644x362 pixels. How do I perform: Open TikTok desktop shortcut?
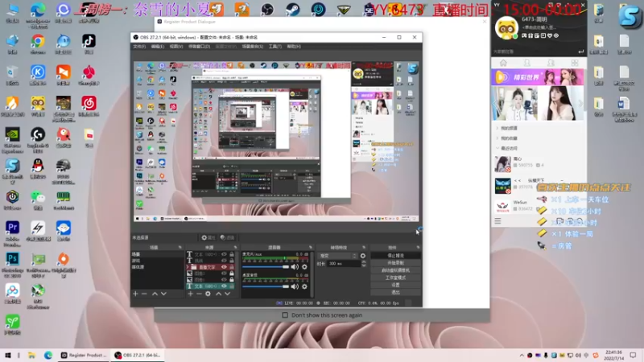(x=89, y=44)
